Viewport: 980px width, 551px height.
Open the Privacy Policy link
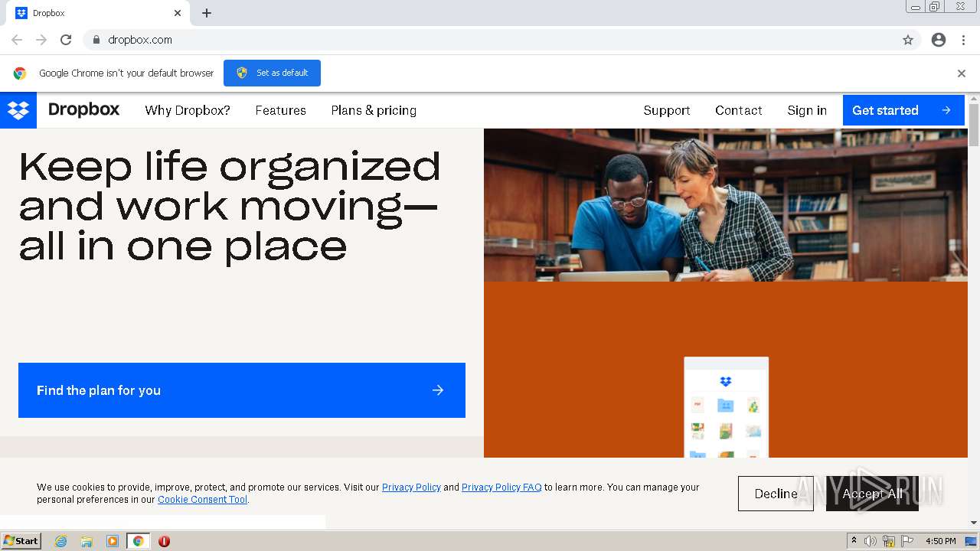411,487
